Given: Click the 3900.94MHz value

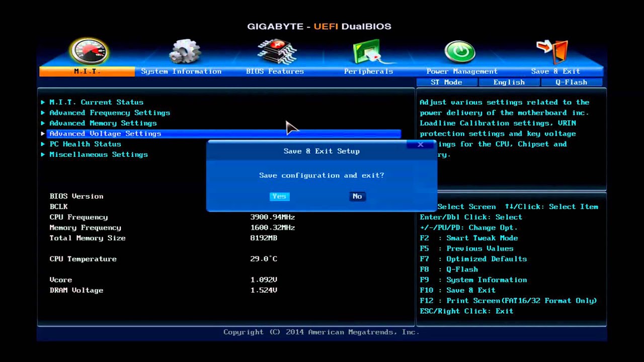Looking at the screenshot, I should pyautogui.click(x=273, y=217).
